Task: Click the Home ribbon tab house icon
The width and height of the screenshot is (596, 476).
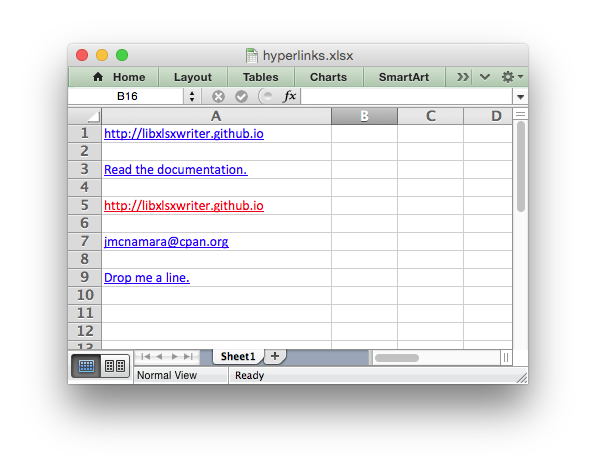Action: [98, 77]
